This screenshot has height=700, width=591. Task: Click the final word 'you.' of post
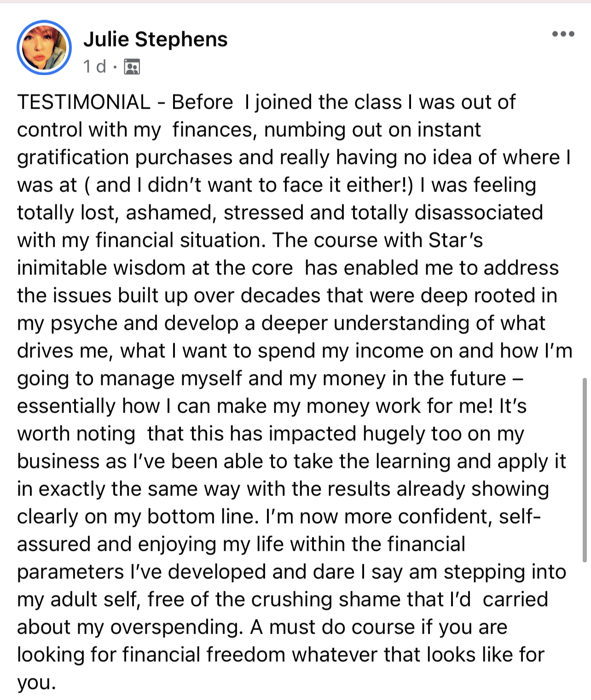tap(36, 682)
